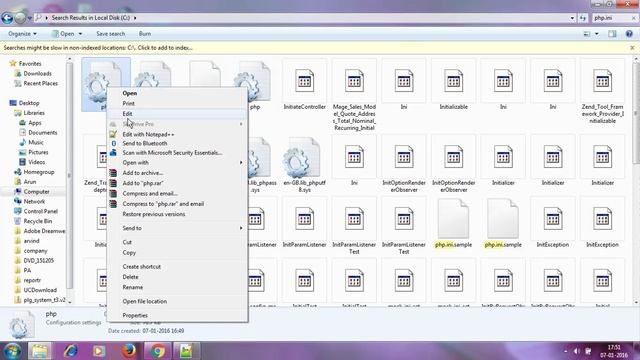Screen dimensions: 640x360
Task: Select Create shortcut entry
Action: (x=177, y=267)
